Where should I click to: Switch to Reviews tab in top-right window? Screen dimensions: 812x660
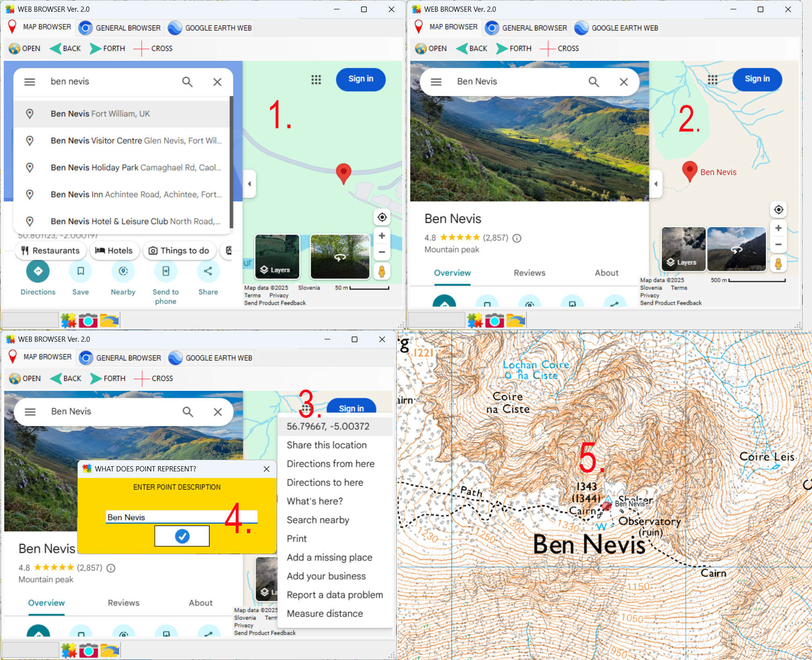(529, 273)
